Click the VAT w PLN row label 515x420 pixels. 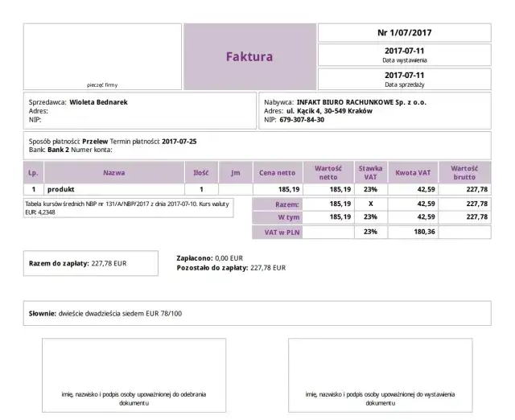pos(278,233)
